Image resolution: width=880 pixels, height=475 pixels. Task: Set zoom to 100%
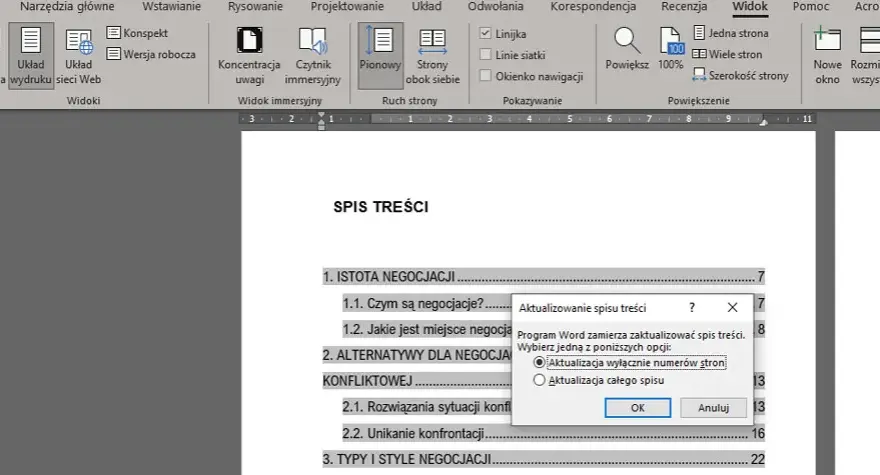671,49
